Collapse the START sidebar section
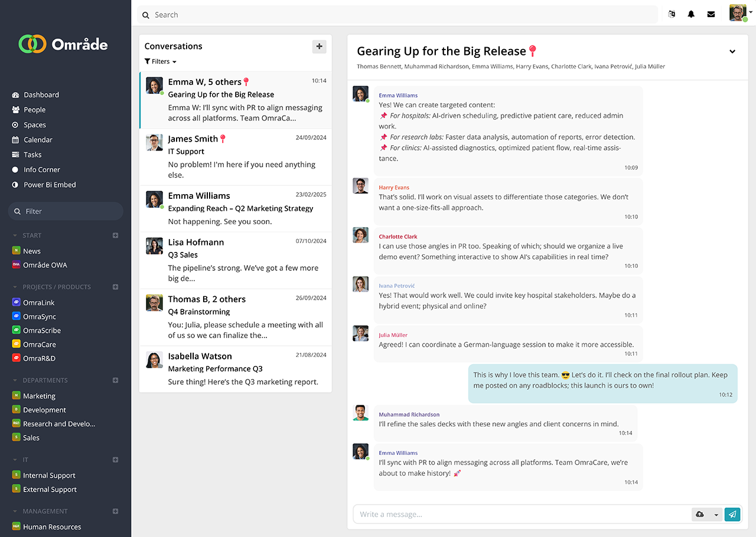756x537 pixels. (x=15, y=236)
